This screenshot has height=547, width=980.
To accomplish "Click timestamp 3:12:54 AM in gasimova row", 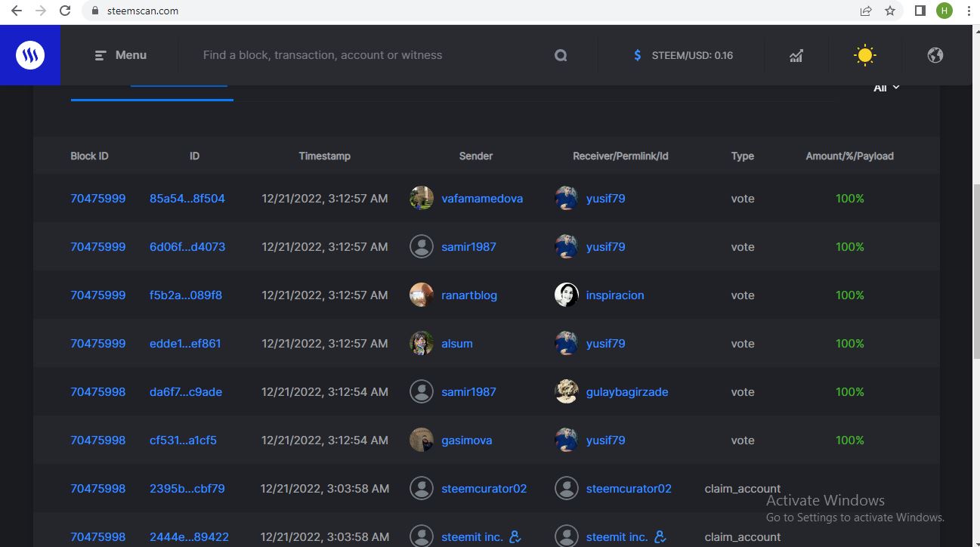I will click(325, 440).
